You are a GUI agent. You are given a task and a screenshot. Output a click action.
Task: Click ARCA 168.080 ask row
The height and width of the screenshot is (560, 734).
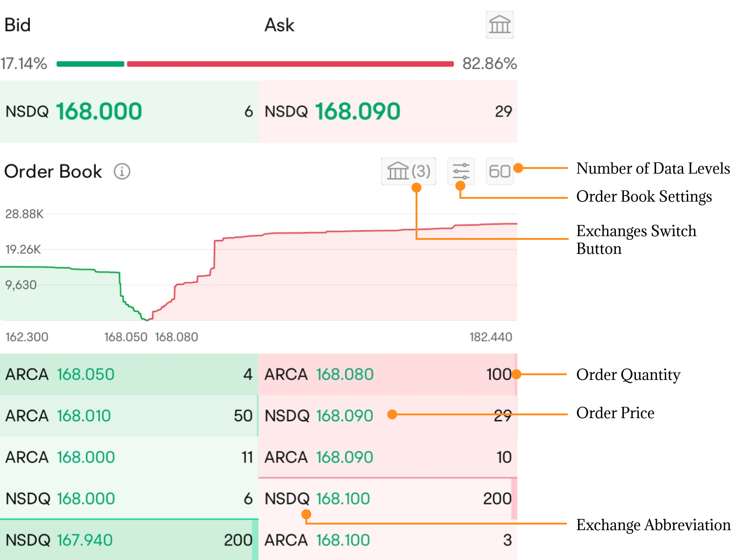388,374
